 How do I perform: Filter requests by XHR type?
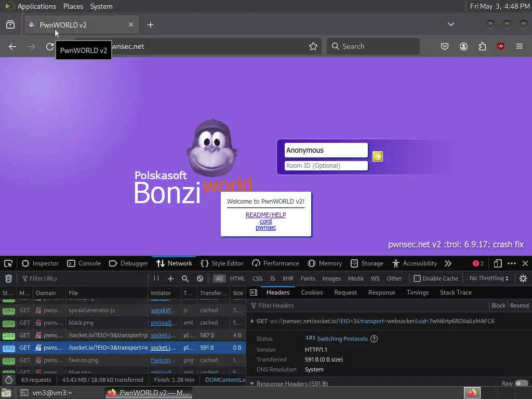coord(288,278)
